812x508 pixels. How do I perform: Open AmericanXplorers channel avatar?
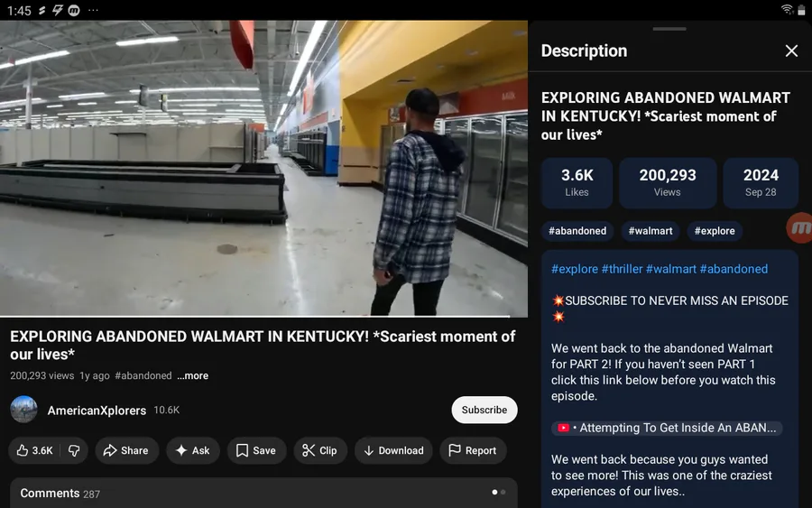coord(23,410)
